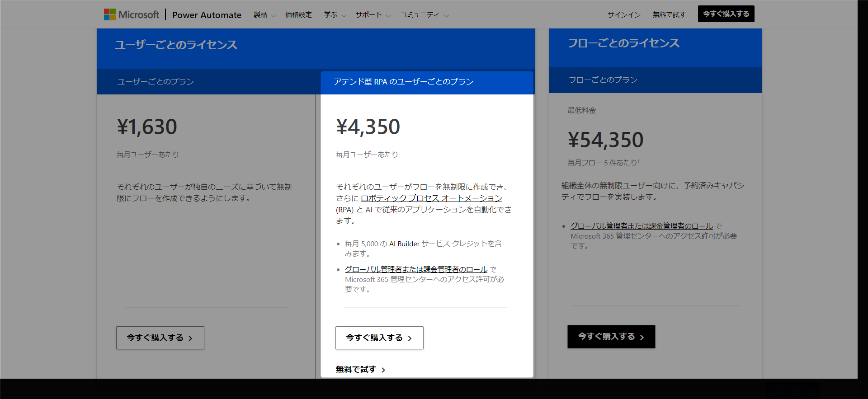Viewport: 868px width, 399px height.
Task: Buy the ¥4,350 attended RPA plan
Action: 379,338
